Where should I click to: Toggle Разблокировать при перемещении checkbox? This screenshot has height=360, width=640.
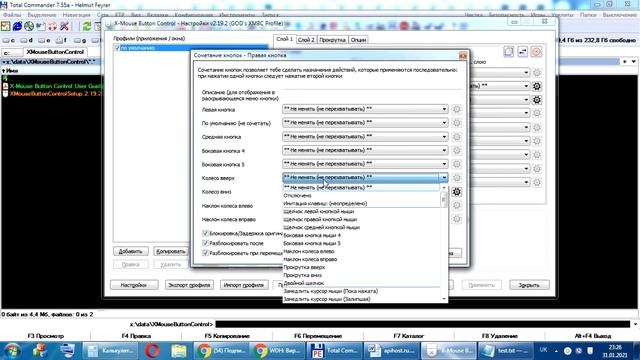click(x=205, y=253)
